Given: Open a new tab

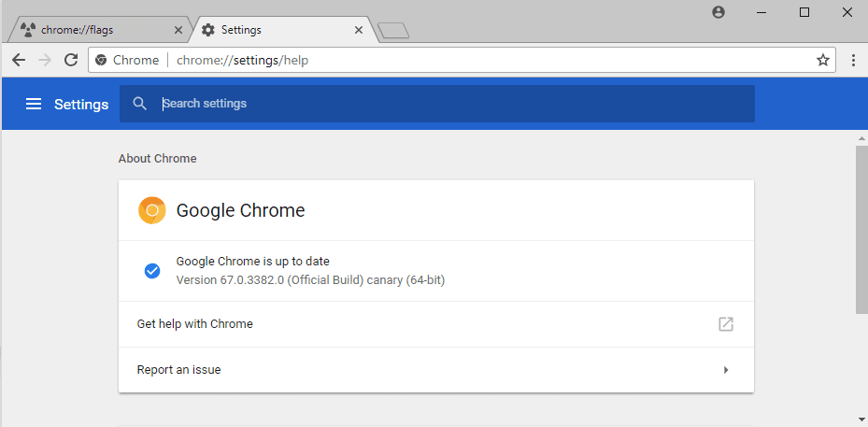Looking at the screenshot, I should coord(393,31).
